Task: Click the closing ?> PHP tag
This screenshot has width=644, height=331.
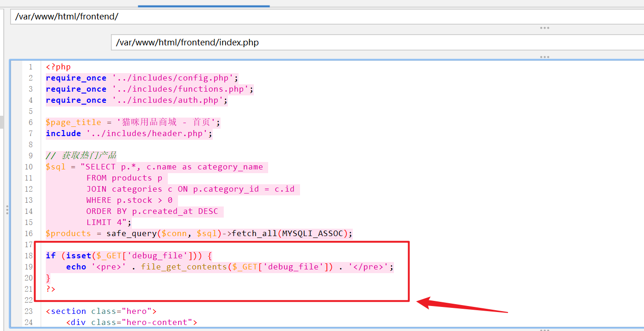Action: tap(50, 289)
